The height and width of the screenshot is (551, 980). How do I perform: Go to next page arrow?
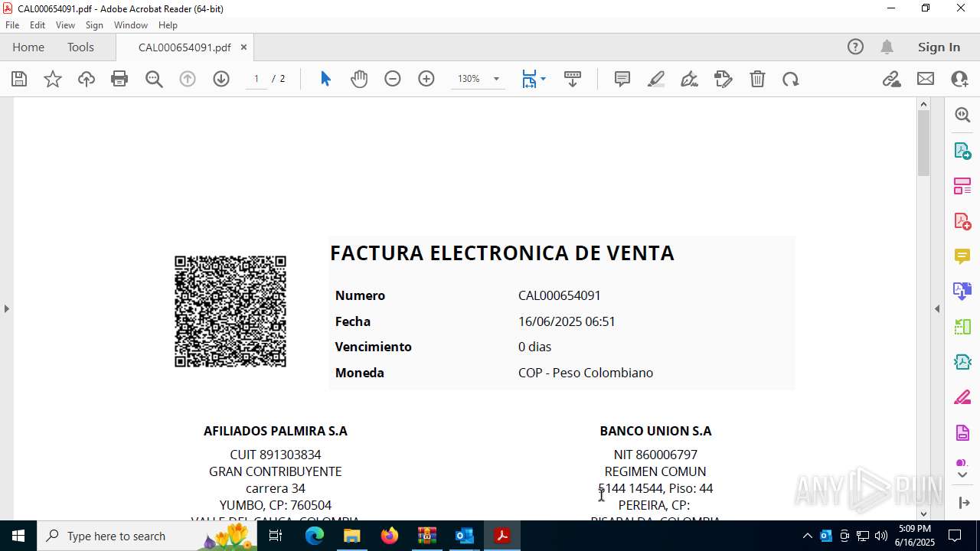coord(221,79)
